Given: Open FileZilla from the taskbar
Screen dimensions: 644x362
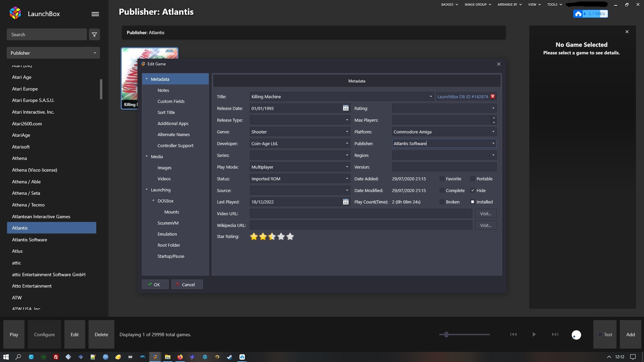Looking at the screenshot, I should pyautogui.click(x=56, y=357).
